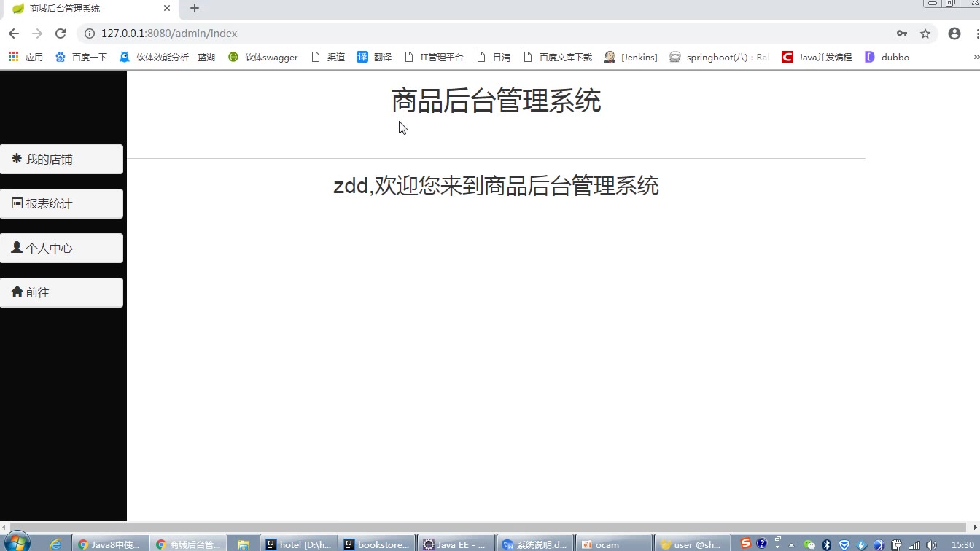Click the system clock showing 15:30
The height and width of the screenshot is (551, 980).
(x=962, y=544)
